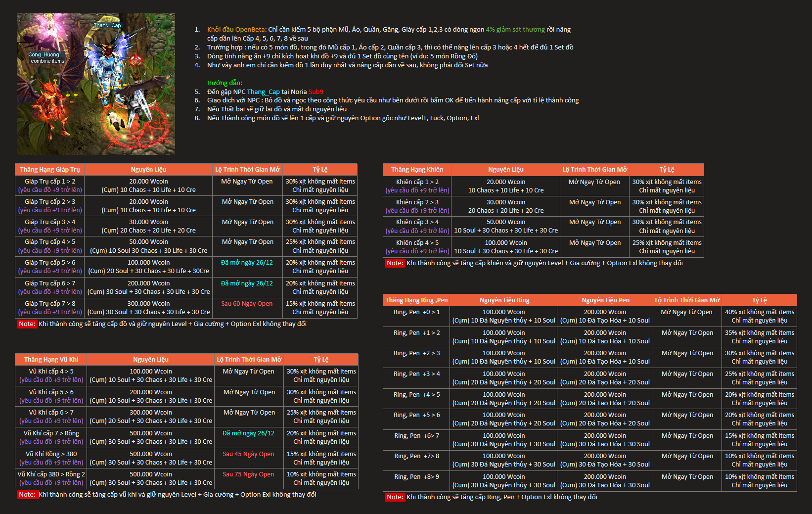Screen dimensions: 812x514
Task: Click the Cong_Huong label in the game image
Action: click(44, 54)
